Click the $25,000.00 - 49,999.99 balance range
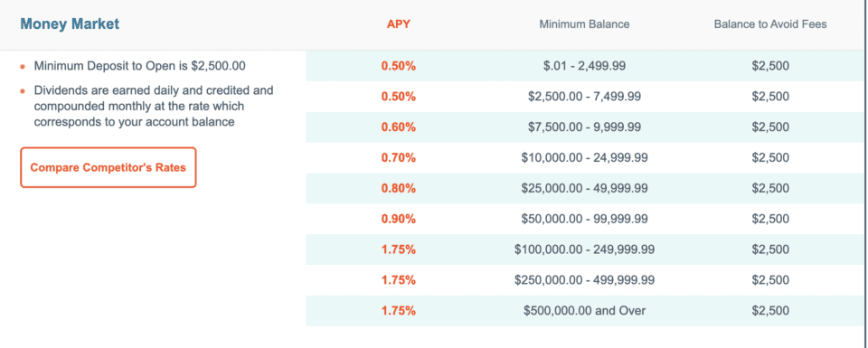868x348 pixels. (585, 188)
